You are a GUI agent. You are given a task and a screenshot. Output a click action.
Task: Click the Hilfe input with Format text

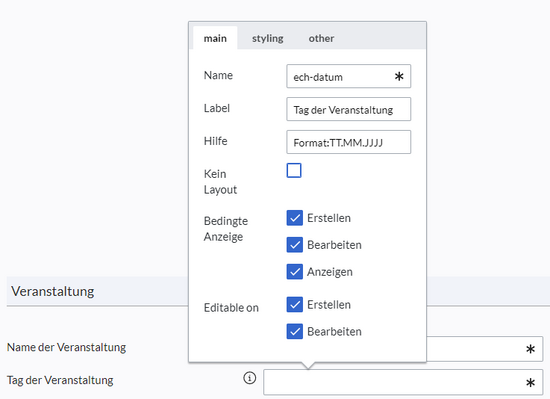(349, 142)
